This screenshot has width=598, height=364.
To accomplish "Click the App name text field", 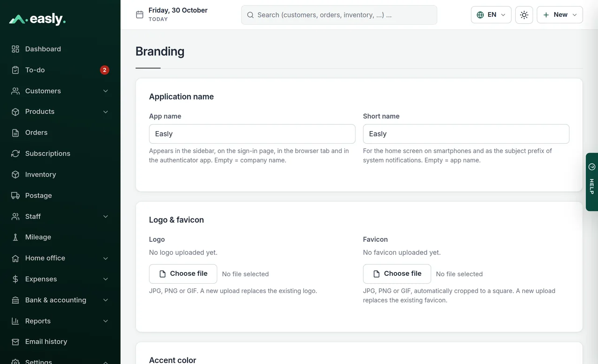I will tap(252, 134).
